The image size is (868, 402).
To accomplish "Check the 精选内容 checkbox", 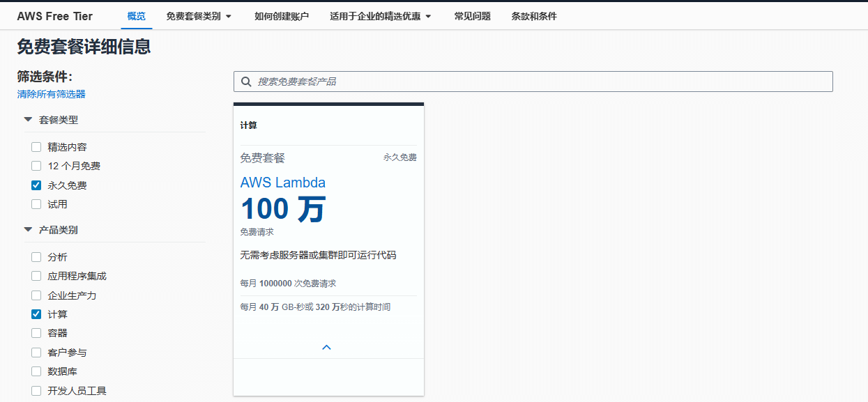I will point(36,147).
